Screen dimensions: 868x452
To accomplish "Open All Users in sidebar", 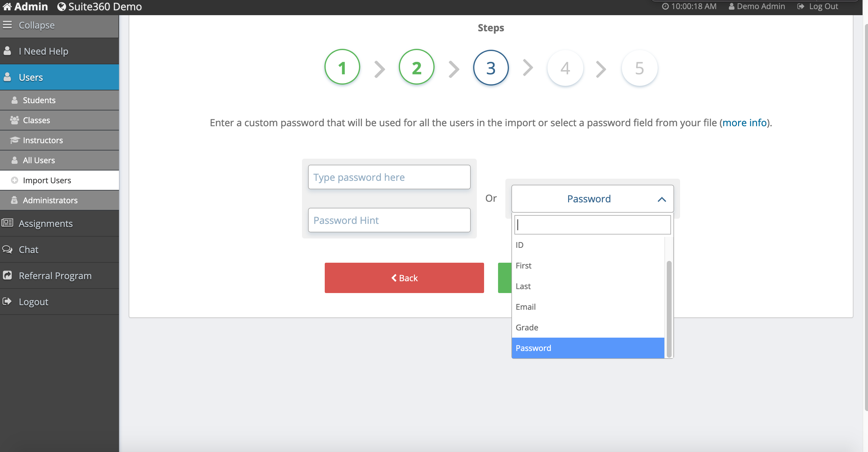I will 39,160.
